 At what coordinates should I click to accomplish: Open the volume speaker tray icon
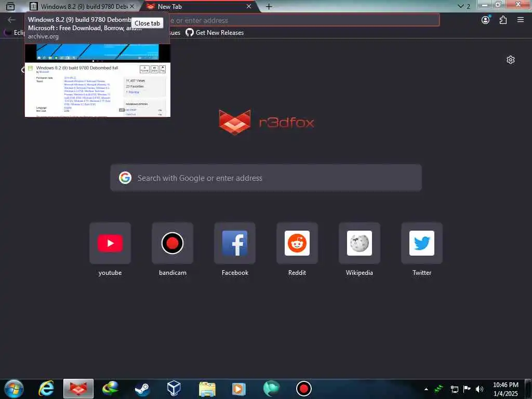[480, 389]
